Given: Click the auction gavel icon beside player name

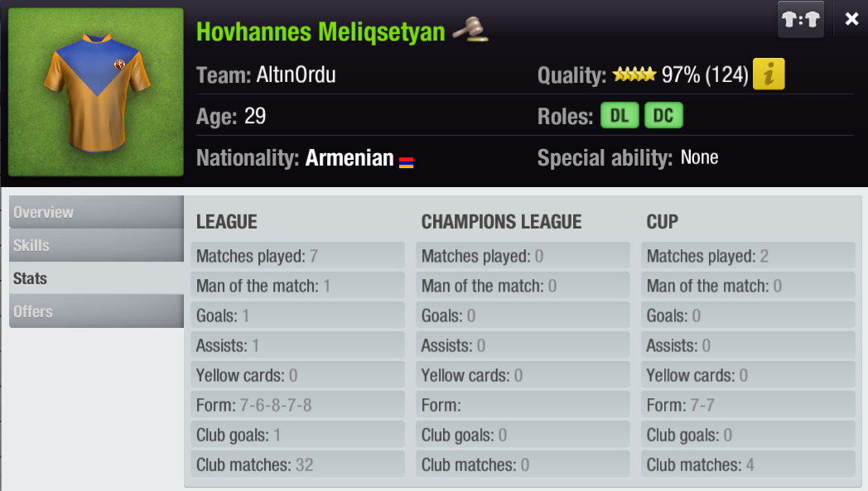Looking at the screenshot, I should 470,30.
